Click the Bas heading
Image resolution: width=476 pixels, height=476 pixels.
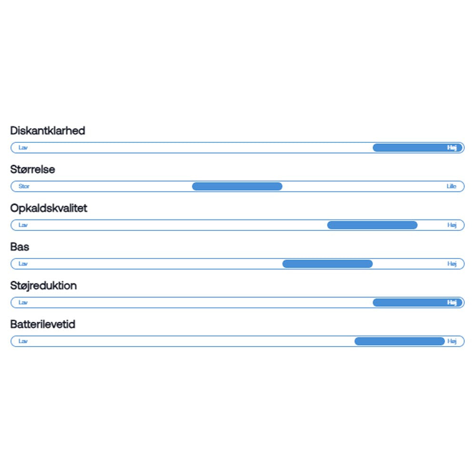(20, 247)
